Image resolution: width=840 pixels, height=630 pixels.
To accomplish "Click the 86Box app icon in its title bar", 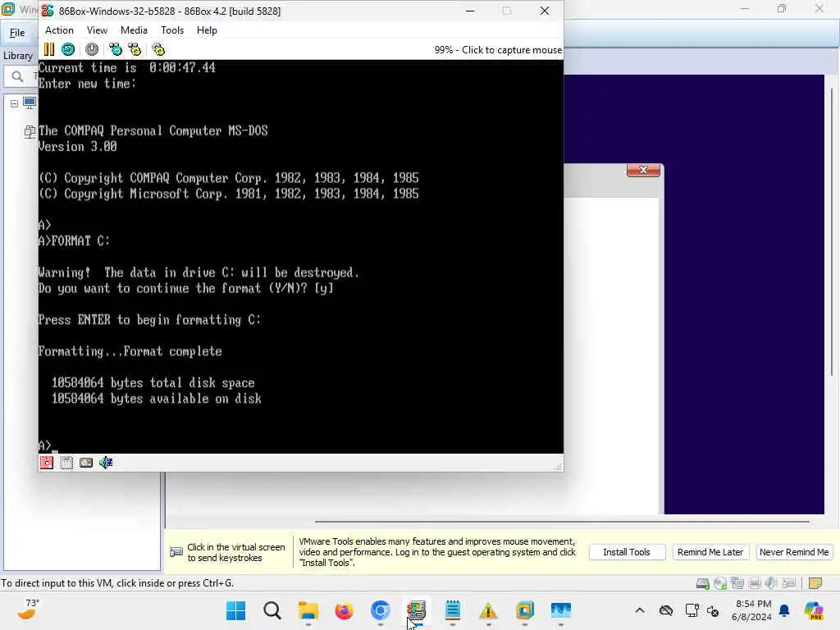I will tap(48, 11).
